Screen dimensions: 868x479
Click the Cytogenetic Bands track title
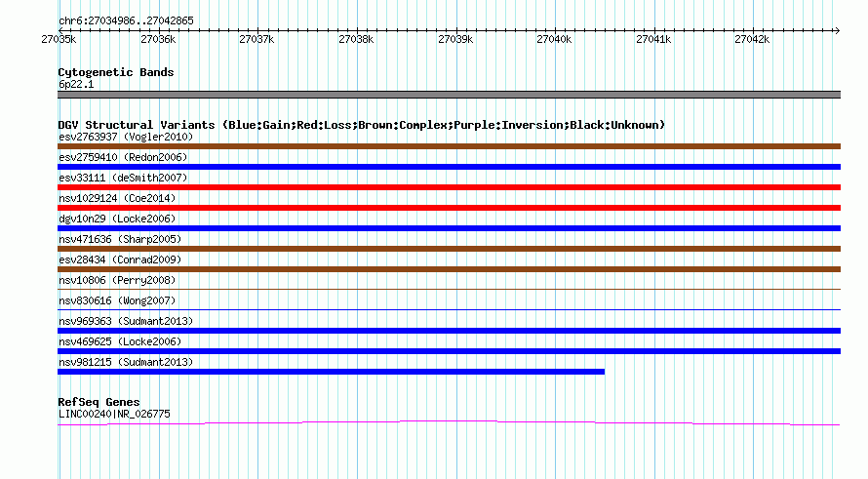pos(116,72)
